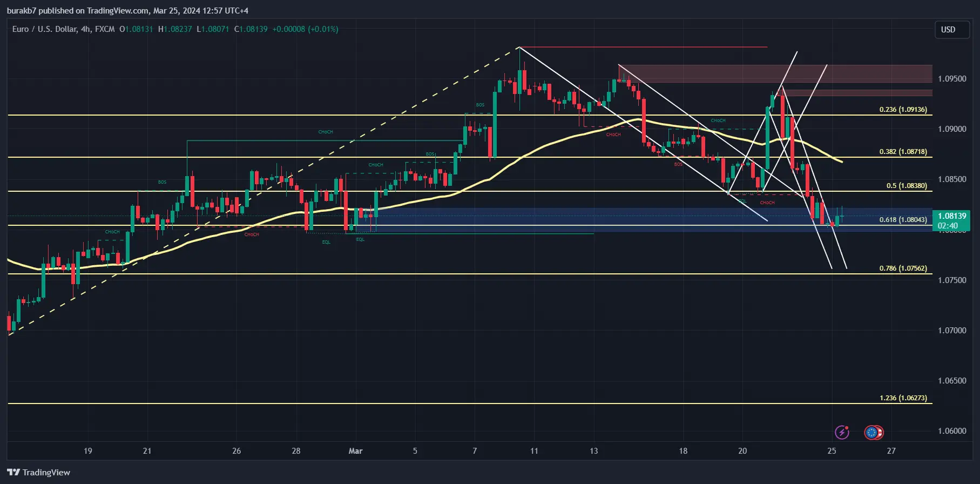Click date 18 on the time axis
Screen dimensions: 980x484
(683, 451)
